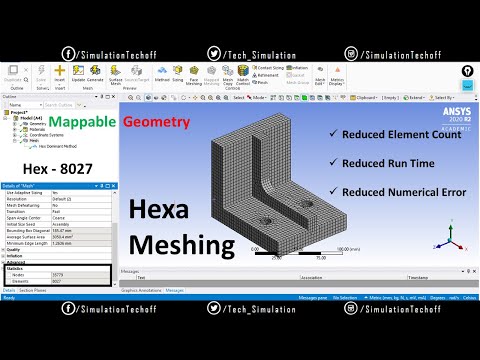The image size is (480, 360).
Task: Click the Search Outline input field
Action: (60, 105)
